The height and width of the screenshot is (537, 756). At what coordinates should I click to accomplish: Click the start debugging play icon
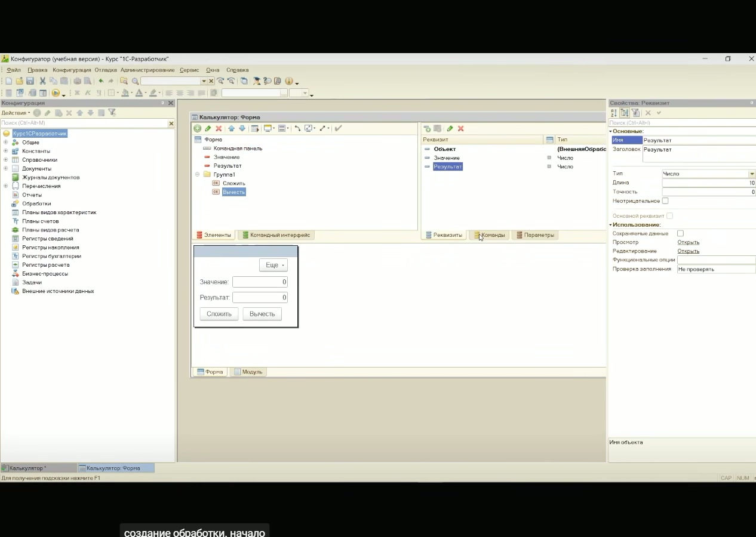pos(56,93)
